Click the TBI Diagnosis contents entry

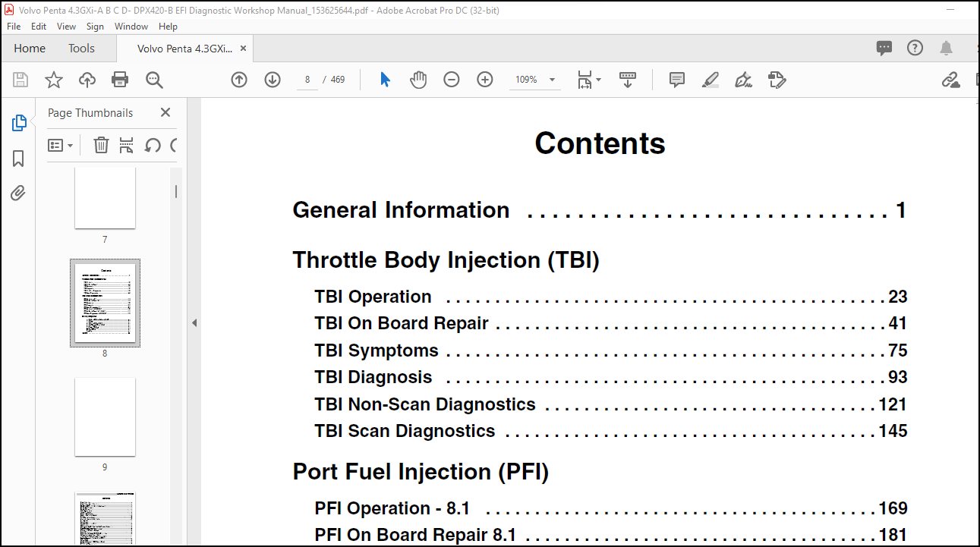[611, 377]
